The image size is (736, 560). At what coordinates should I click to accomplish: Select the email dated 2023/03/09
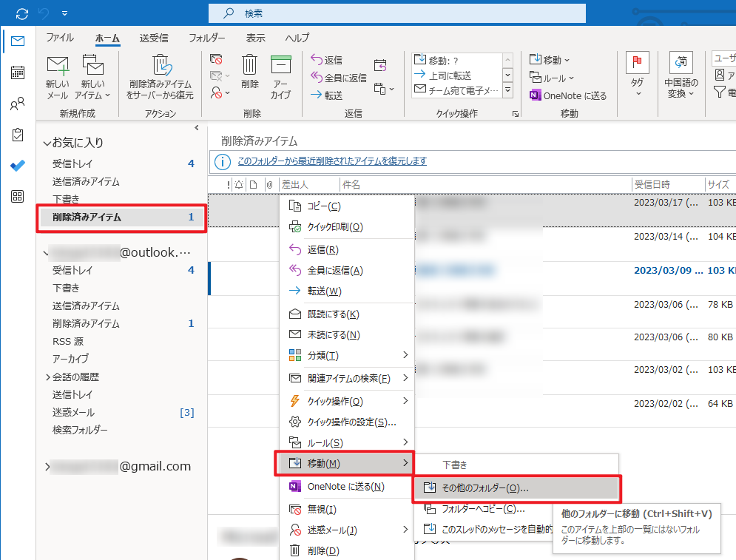click(x=472, y=278)
